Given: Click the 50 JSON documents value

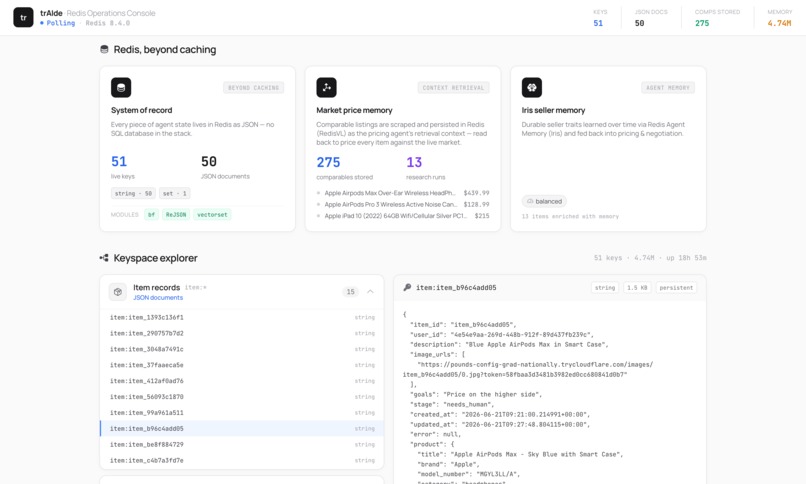Looking at the screenshot, I should click(209, 161).
